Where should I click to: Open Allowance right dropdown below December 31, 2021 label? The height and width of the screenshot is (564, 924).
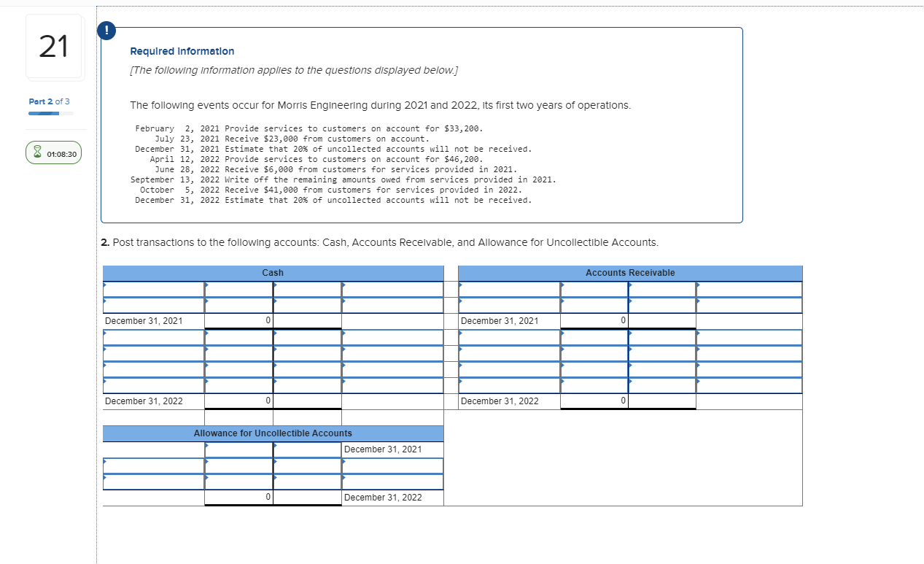[392, 466]
